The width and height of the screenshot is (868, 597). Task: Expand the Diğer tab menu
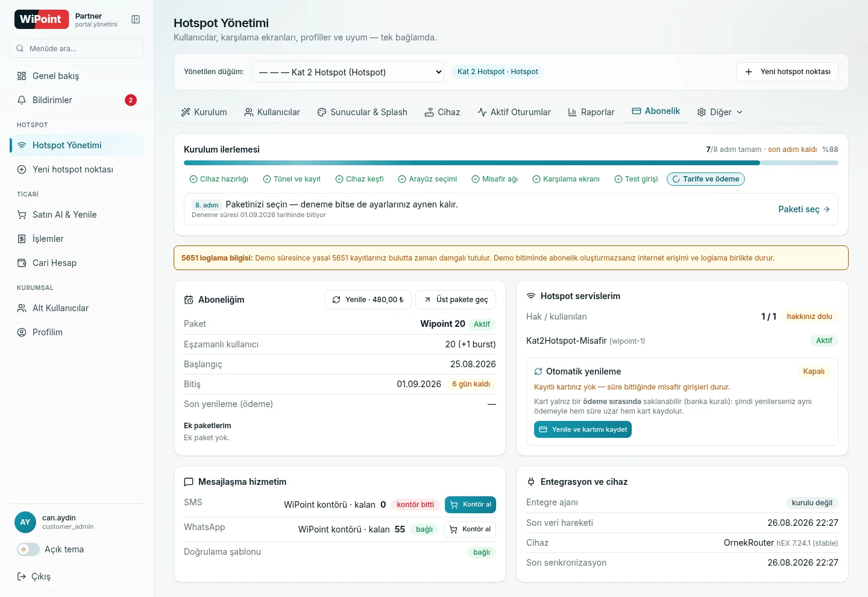click(x=720, y=112)
